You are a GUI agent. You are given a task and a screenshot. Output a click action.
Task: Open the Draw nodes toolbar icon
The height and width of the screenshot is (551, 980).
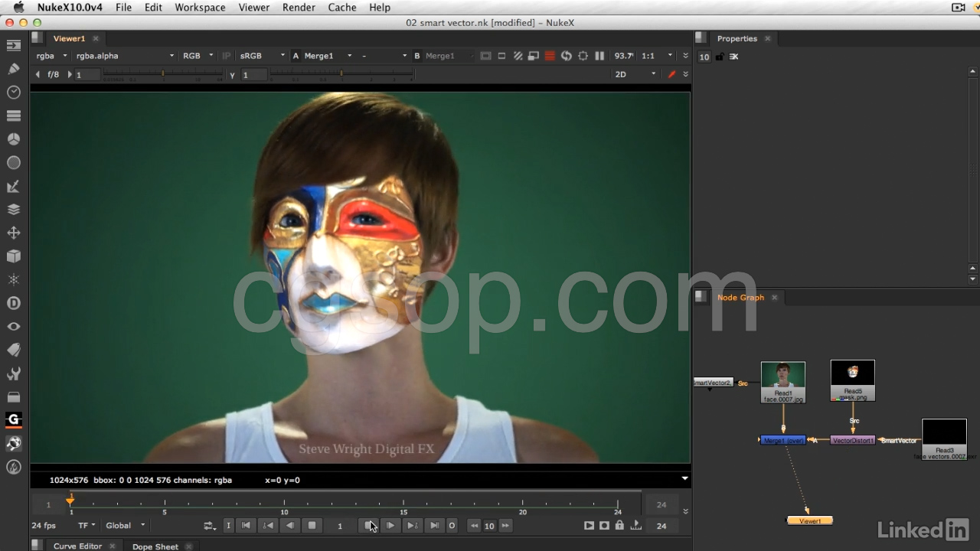(x=14, y=69)
